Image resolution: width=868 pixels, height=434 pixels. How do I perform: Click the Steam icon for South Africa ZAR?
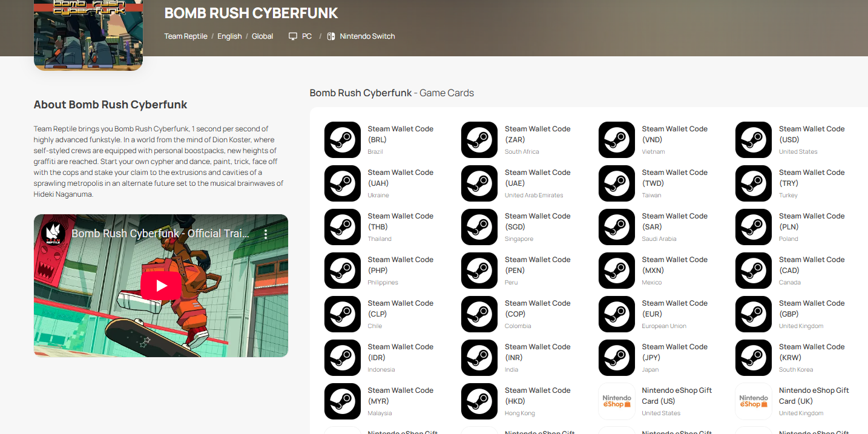(479, 140)
